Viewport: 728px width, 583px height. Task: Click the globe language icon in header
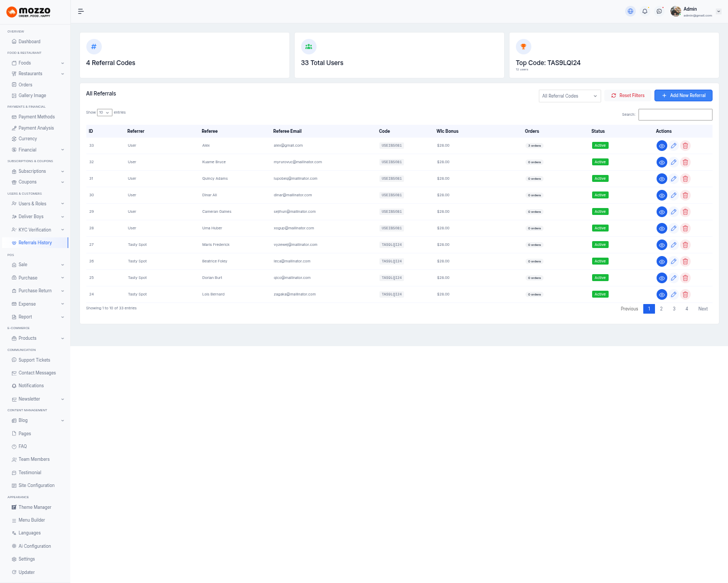[x=630, y=11]
